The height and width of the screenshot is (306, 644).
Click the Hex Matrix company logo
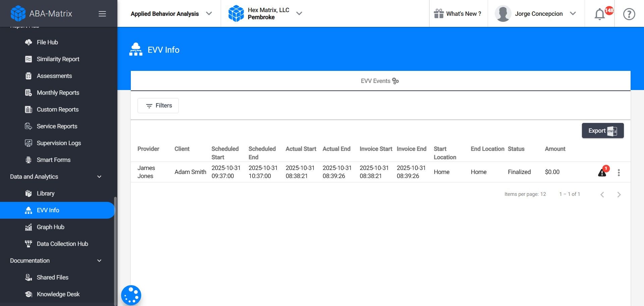coord(236,13)
